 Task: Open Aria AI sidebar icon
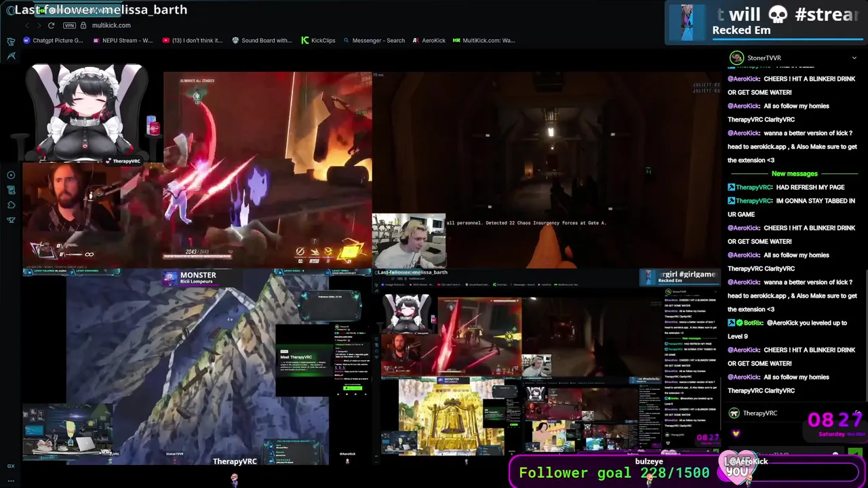[x=11, y=56]
